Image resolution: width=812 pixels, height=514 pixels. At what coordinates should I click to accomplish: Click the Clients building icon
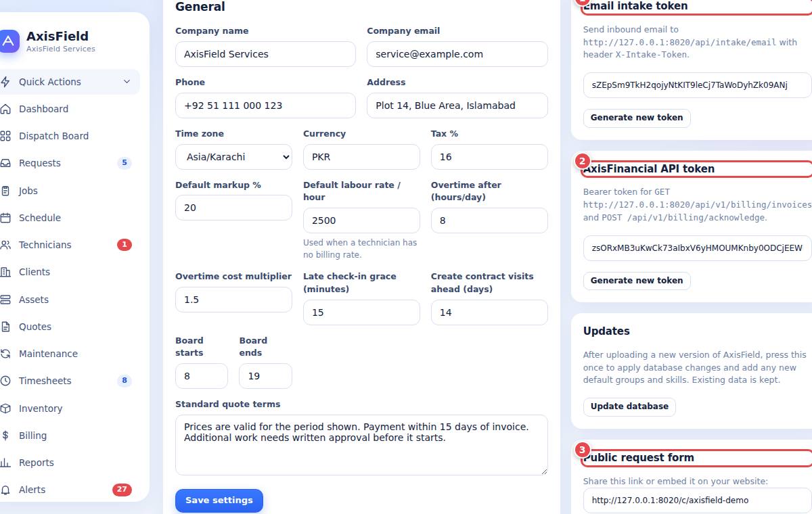point(5,272)
